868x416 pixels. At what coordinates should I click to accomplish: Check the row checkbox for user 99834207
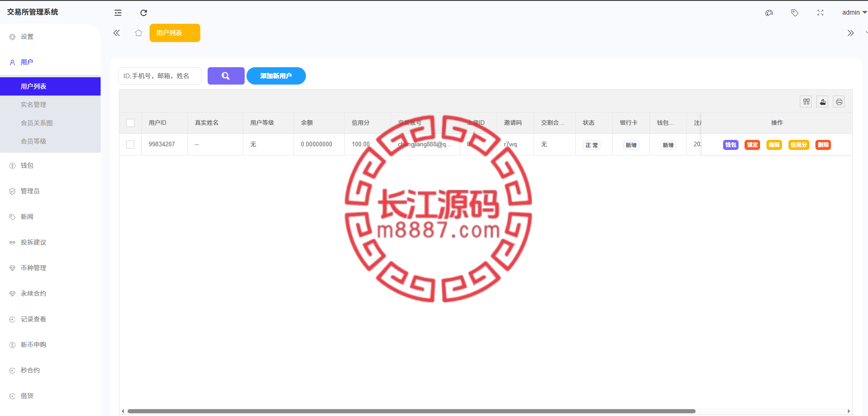coord(130,144)
